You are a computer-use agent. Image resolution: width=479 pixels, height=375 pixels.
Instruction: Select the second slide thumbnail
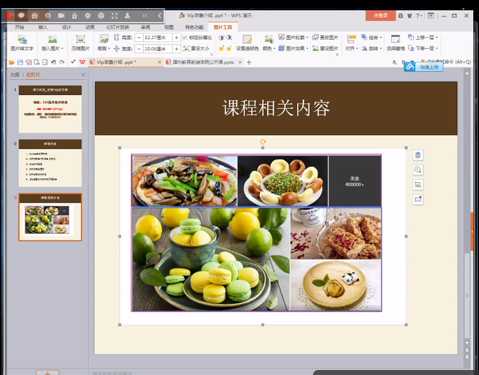click(x=50, y=163)
